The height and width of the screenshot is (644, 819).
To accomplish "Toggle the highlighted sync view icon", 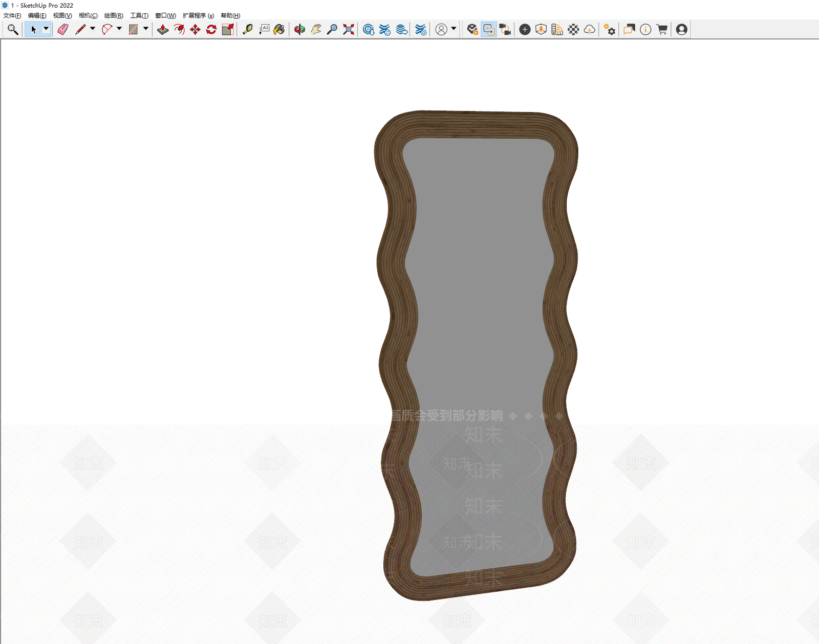I will (489, 30).
